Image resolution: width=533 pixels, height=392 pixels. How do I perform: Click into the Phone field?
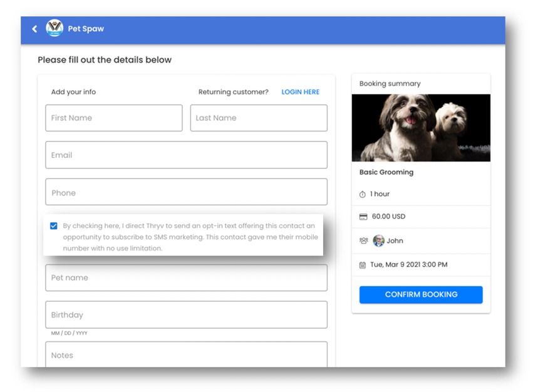tap(186, 192)
